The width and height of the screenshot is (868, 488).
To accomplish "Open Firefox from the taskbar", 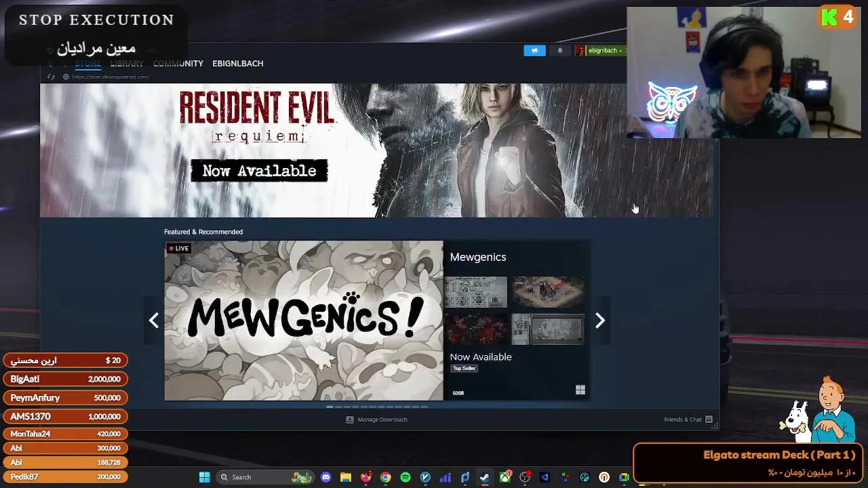I will point(366,477).
